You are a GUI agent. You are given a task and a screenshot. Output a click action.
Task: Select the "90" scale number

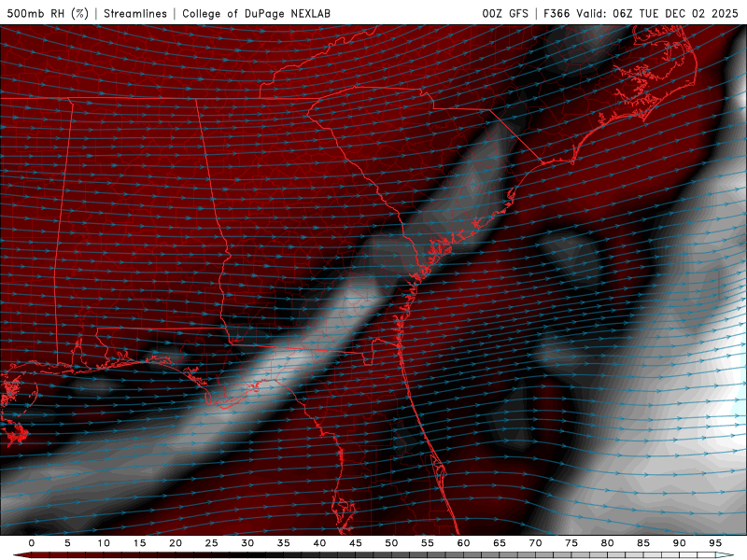click(679, 543)
